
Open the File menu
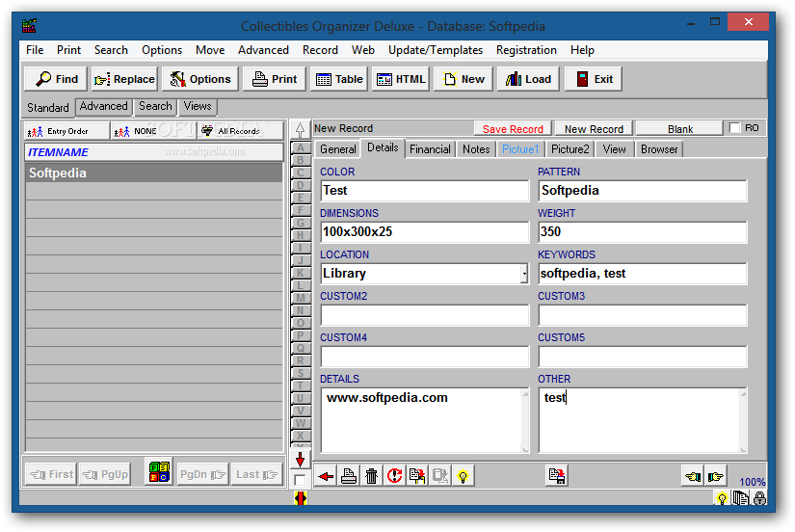[x=35, y=50]
